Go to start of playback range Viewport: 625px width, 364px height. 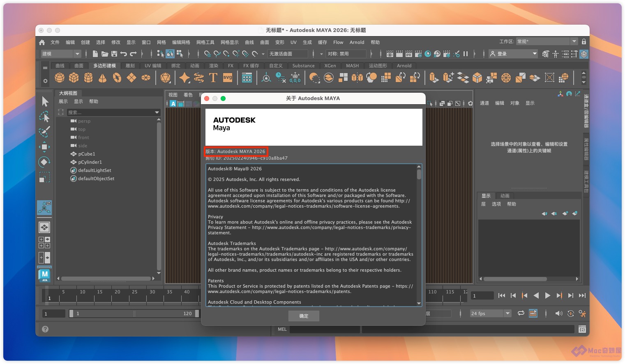click(x=501, y=295)
